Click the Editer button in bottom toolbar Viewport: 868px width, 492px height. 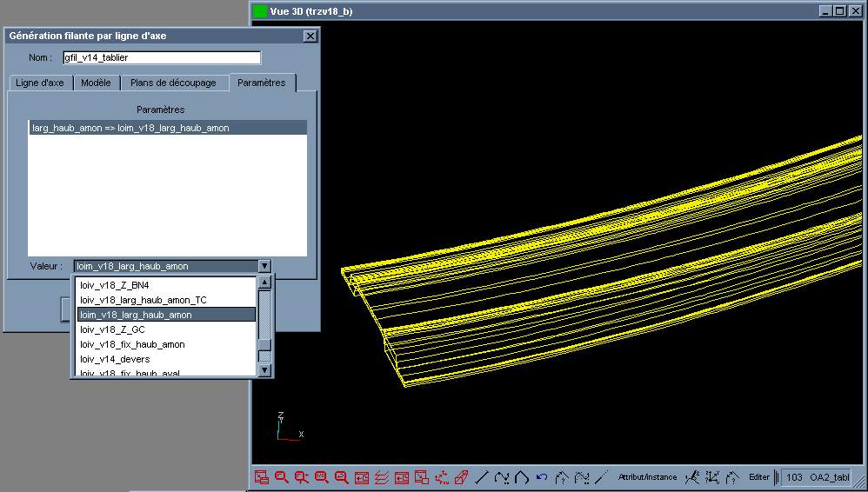coord(759,477)
